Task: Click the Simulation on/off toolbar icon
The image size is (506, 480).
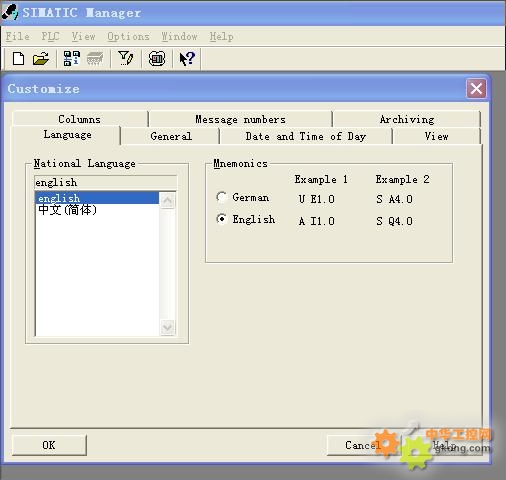Action: [x=157, y=59]
